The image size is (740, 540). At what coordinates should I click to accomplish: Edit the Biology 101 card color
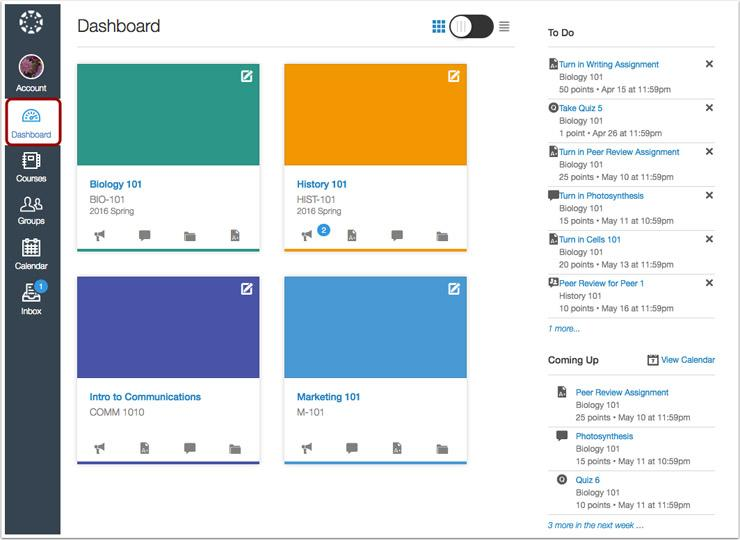[247, 76]
